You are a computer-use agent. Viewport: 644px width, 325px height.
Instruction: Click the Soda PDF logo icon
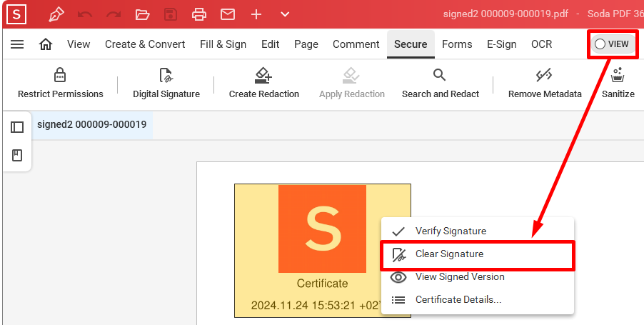pos(16,14)
